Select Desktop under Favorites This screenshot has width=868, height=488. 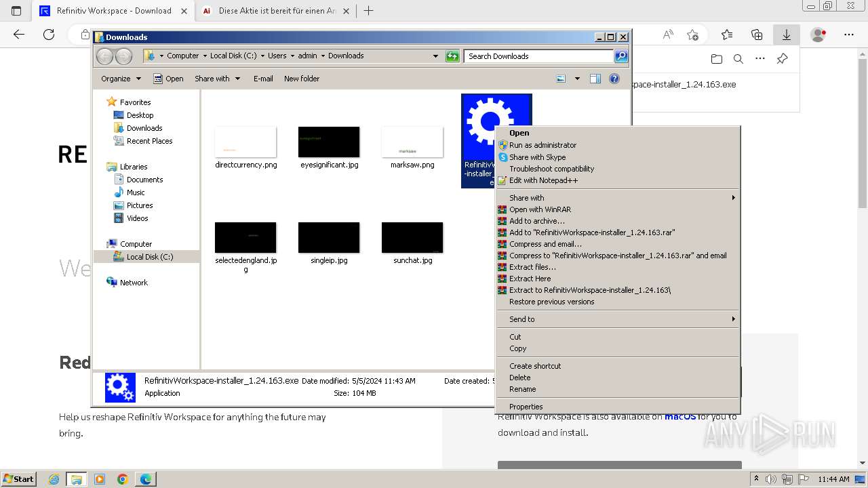[x=140, y=115]
